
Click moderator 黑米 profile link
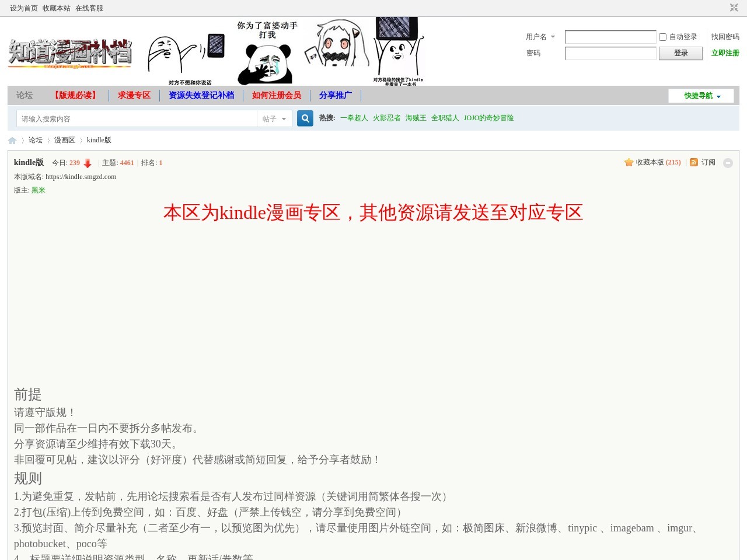(38, 190)
